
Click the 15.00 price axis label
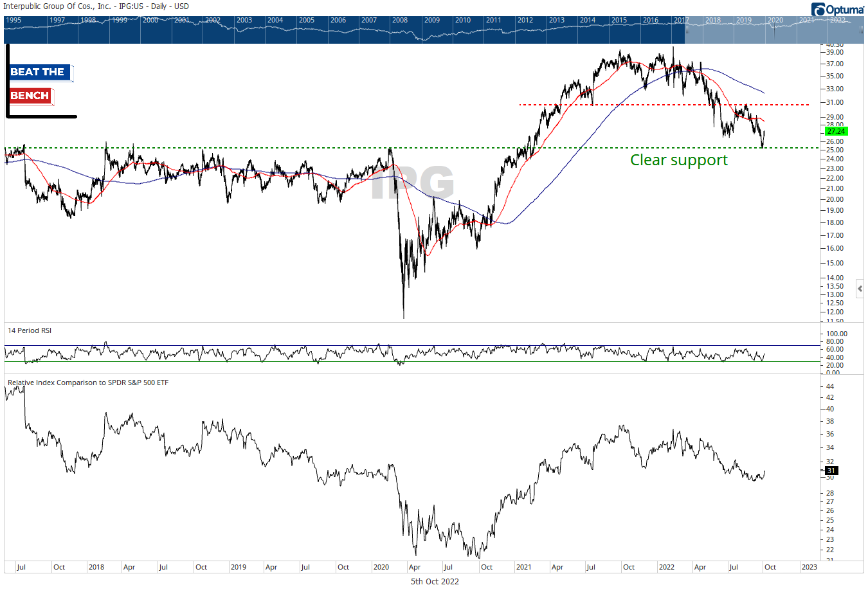click(835, 263)
